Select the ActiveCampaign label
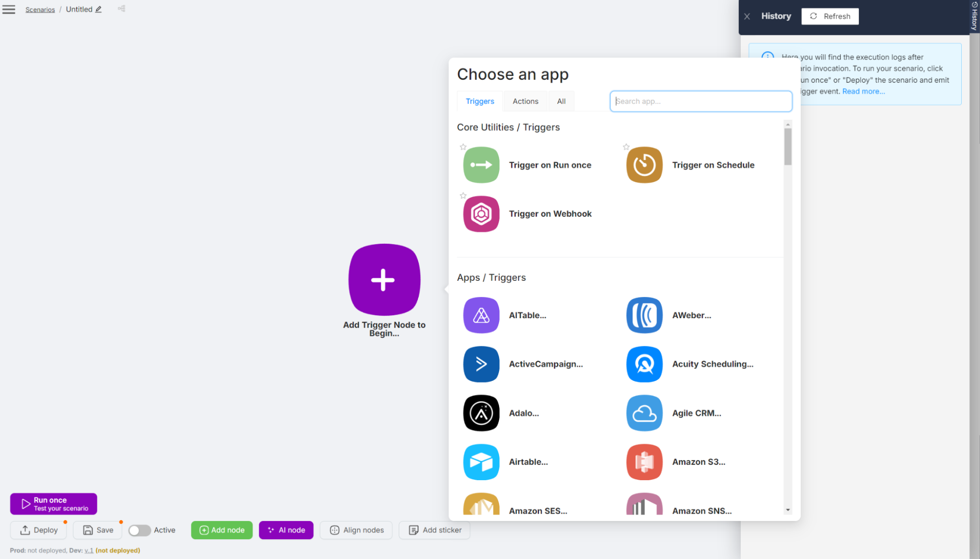 tap(545, 364)
